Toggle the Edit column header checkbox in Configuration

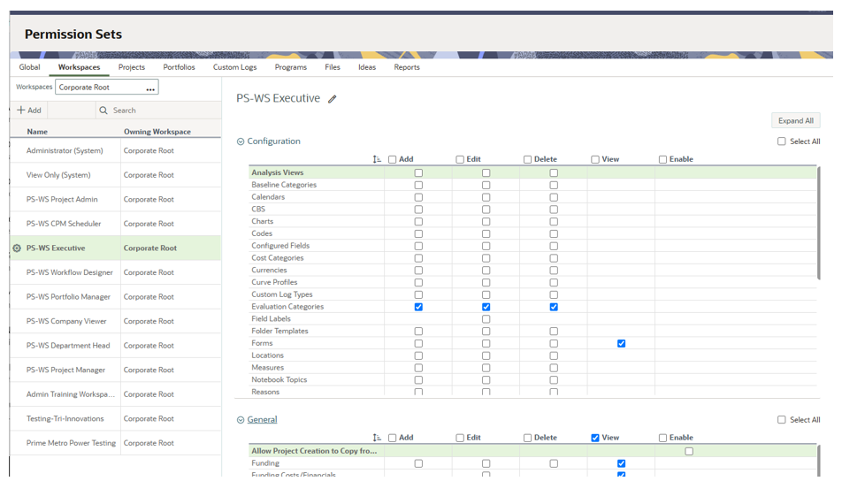tap(460, 160)
